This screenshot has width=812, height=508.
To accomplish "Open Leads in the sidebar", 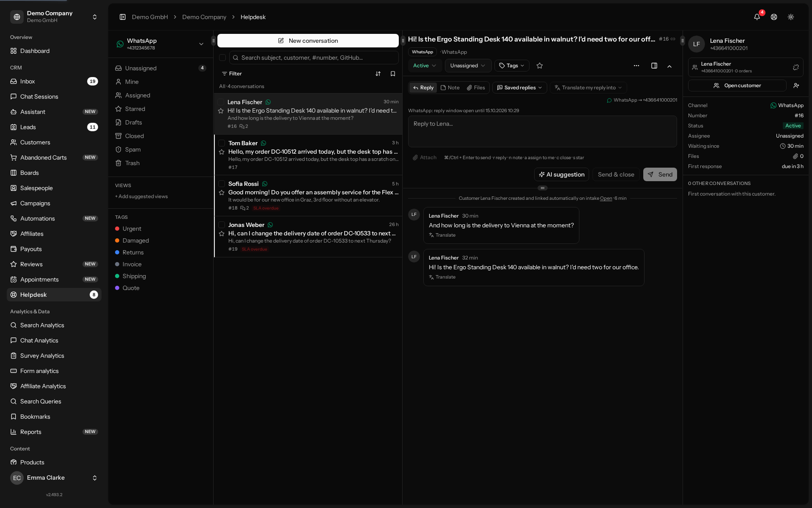I will pos(54,127).
